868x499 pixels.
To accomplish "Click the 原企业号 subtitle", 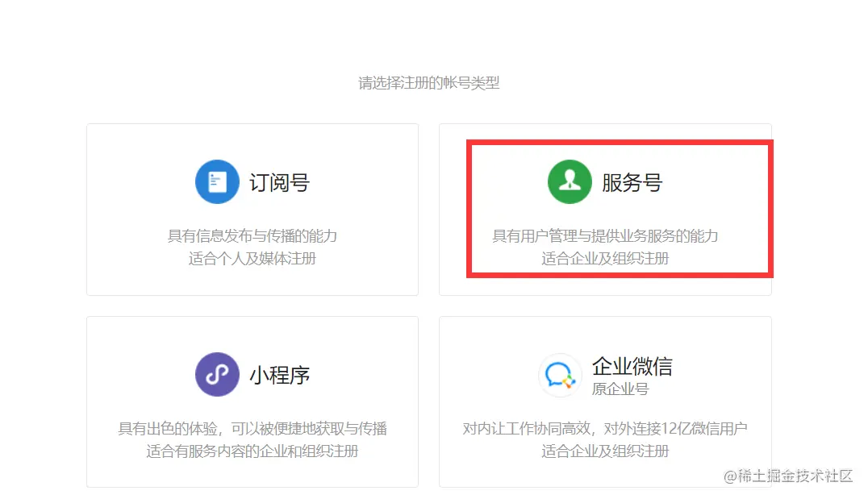I will (x=620, y=389).
